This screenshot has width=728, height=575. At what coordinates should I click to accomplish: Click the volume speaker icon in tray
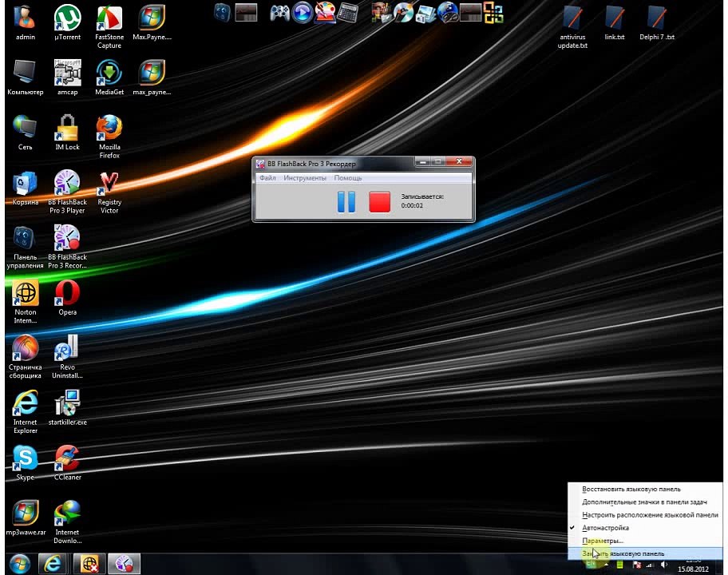click(664, 565)
